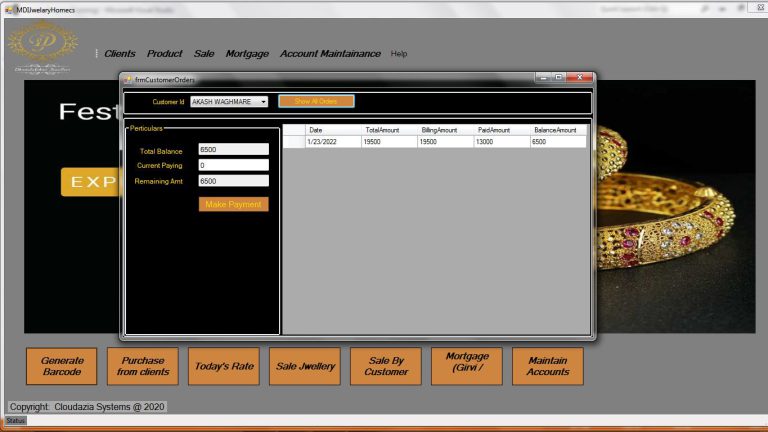Click the Generate Barcode shortcut button
Image resolution: width=768 pixels, height=432 pixels.
tap(62, 366)
